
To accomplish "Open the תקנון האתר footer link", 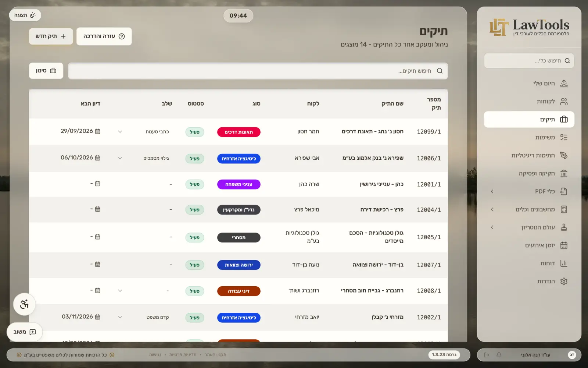I will pos(215,355).
